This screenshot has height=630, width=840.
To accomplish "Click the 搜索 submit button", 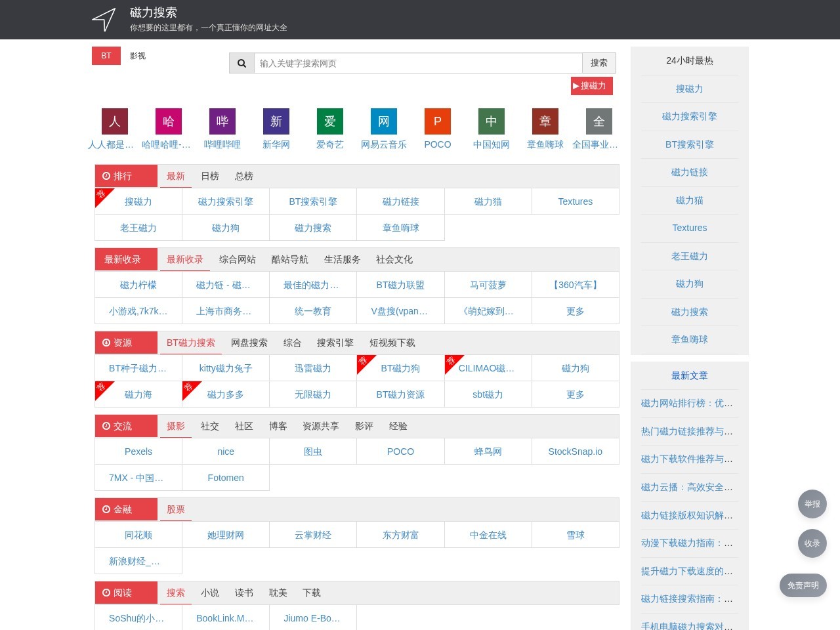I will [599, 63].
